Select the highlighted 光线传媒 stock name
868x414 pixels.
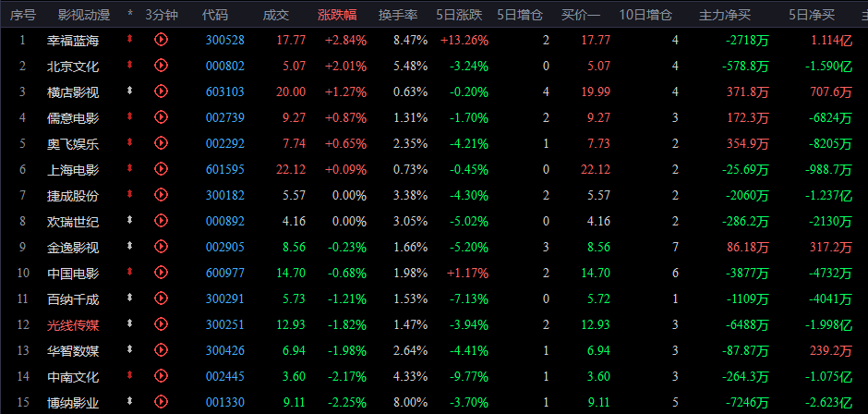[x=73, y=324]
